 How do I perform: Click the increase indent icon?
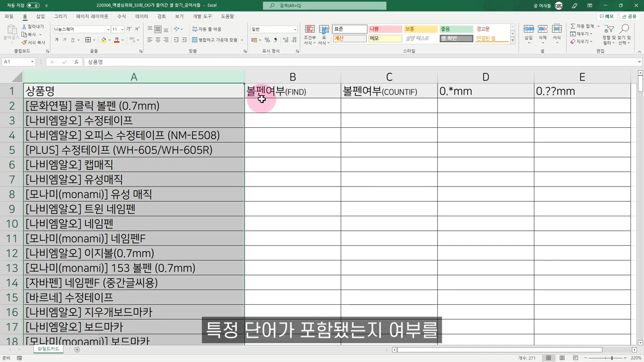point(184,40)
